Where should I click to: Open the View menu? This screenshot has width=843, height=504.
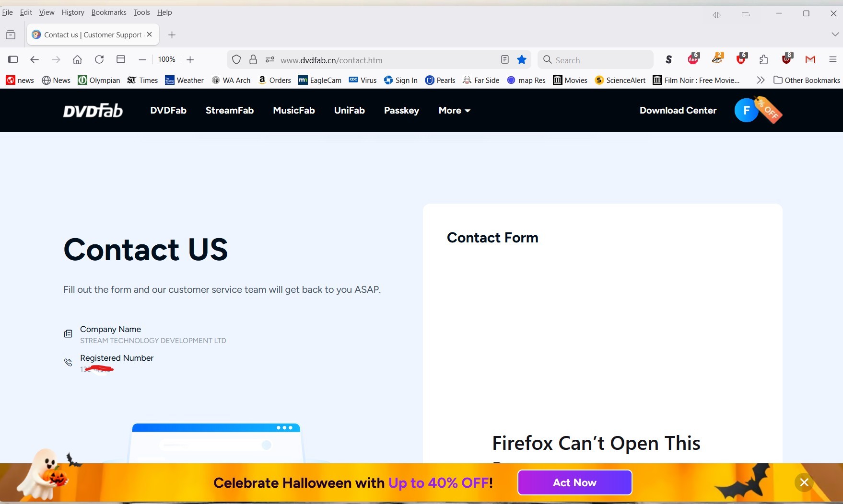coord(47,12)
